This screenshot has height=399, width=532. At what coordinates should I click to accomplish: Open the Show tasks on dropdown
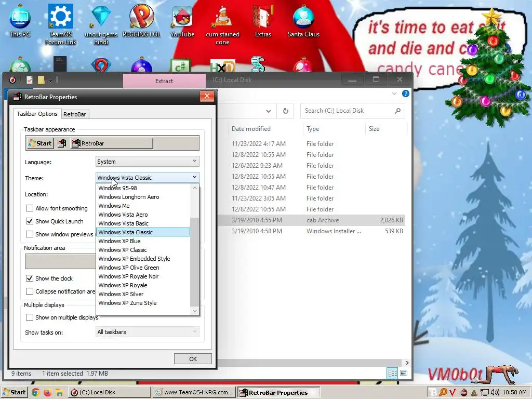click(x=147, y=332)
